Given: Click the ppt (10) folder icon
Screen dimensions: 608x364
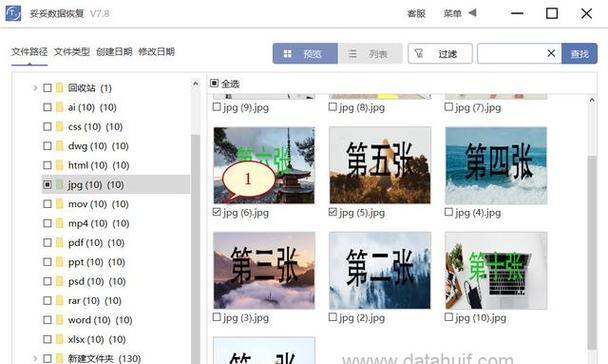Looking at the screenshot, I should click(x=59, y=262).
